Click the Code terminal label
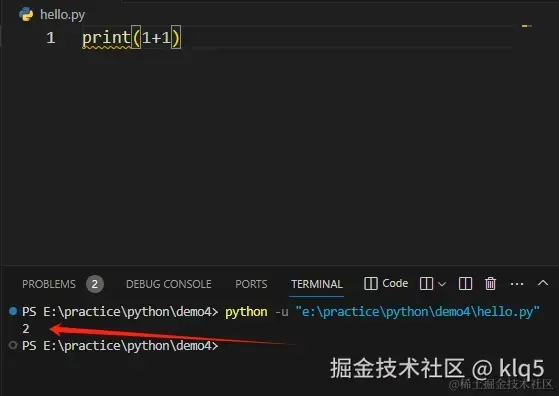 pyautogui.click(x=395, y=283)
